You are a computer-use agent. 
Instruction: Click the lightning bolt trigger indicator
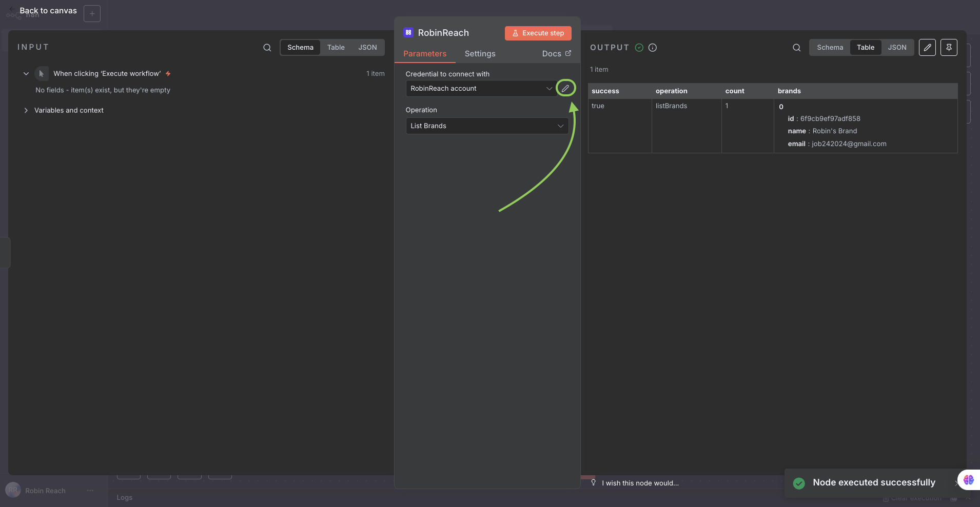click(x=168, y=74)
